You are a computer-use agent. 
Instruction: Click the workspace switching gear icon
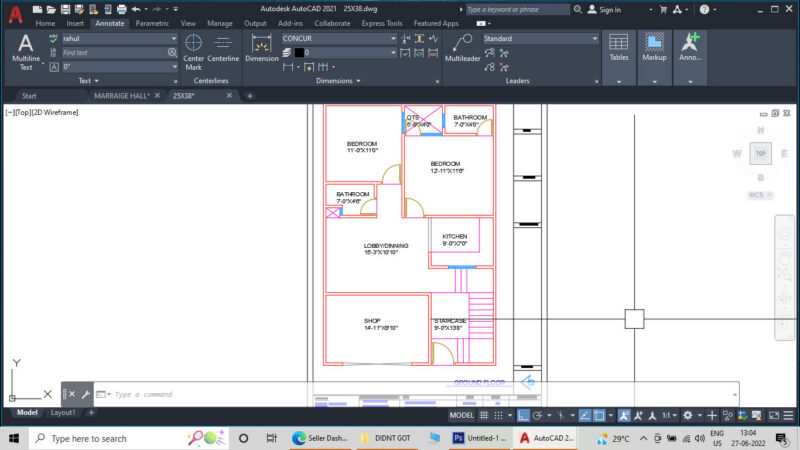[x=688, y=415]
